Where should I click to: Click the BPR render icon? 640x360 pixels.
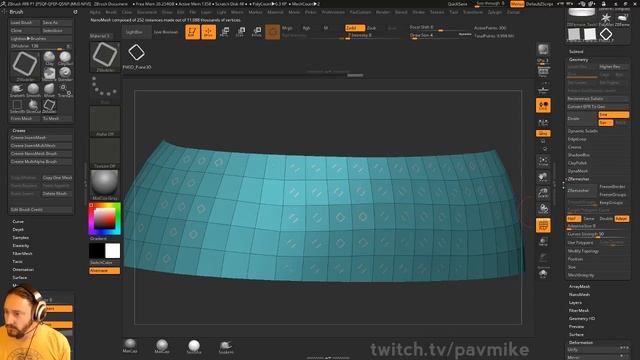tap(543, 49)
